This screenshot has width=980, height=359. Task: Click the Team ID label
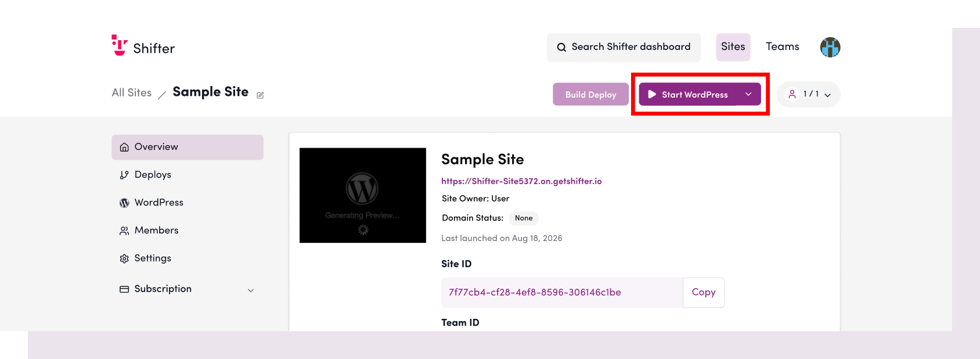pyautogui.click(x=460, y=322)
